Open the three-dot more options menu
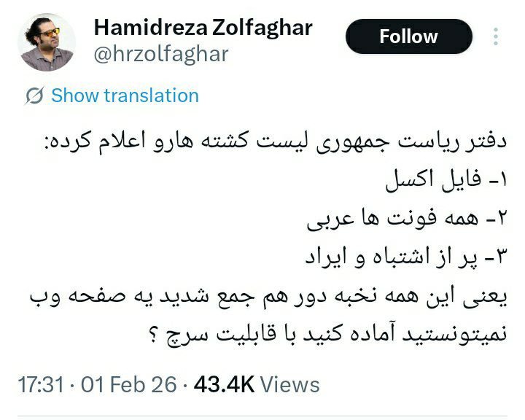 (496, 36)
